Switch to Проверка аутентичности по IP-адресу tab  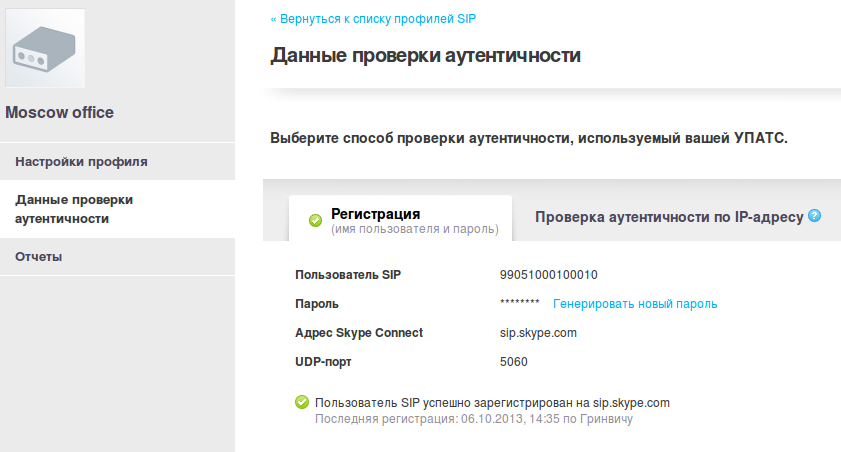(668, 216)
